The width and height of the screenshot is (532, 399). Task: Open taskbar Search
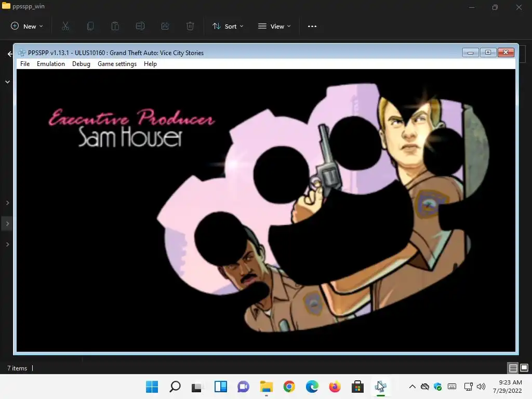175,387
